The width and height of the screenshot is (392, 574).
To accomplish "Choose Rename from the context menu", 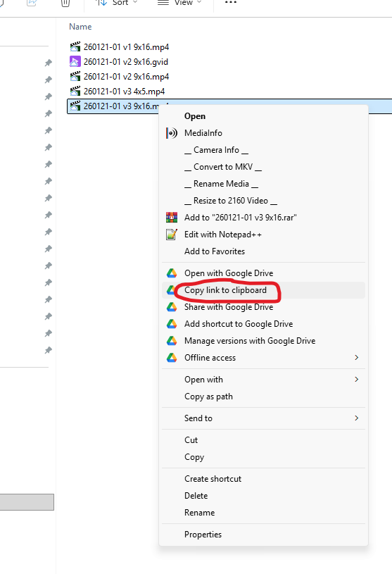I will 263,512.
